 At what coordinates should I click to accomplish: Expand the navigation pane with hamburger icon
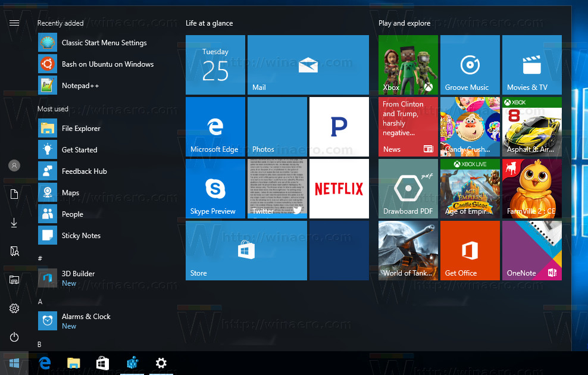click(x=14, y=23)
